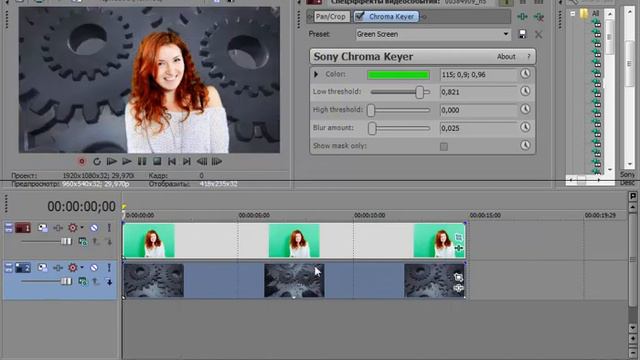Mute track 2

pos(94,268)
